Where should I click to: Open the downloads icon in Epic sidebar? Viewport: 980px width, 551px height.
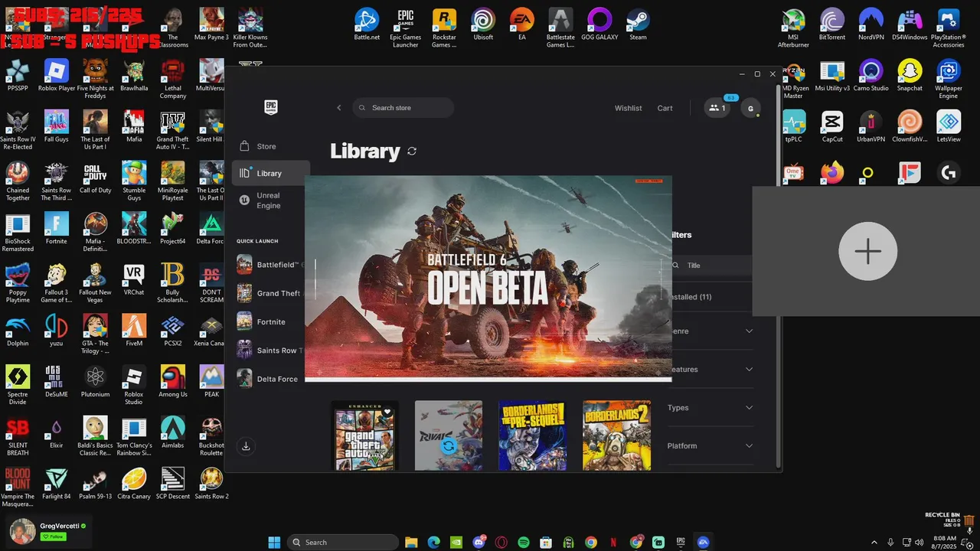click(x=246, y=446)
